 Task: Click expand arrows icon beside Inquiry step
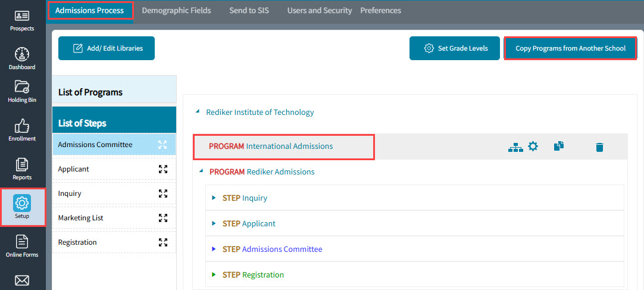(163, 194)
